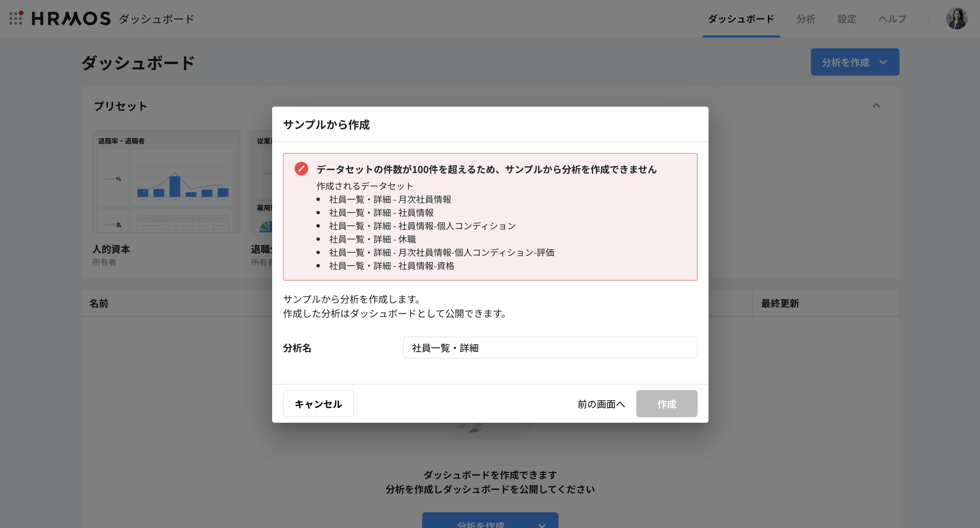Open the bottom 分析を作成 dropdown
Image resolution: width=980 pixels, height=528 pixels.
pos(490,522)
